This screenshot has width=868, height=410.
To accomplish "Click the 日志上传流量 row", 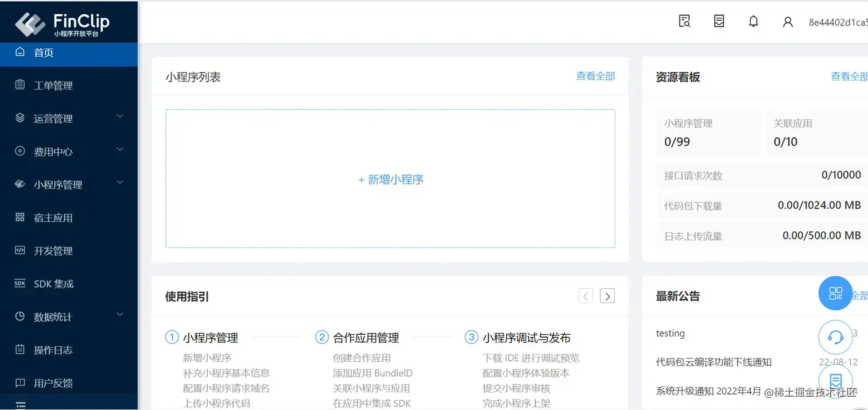I will point(762,235).
